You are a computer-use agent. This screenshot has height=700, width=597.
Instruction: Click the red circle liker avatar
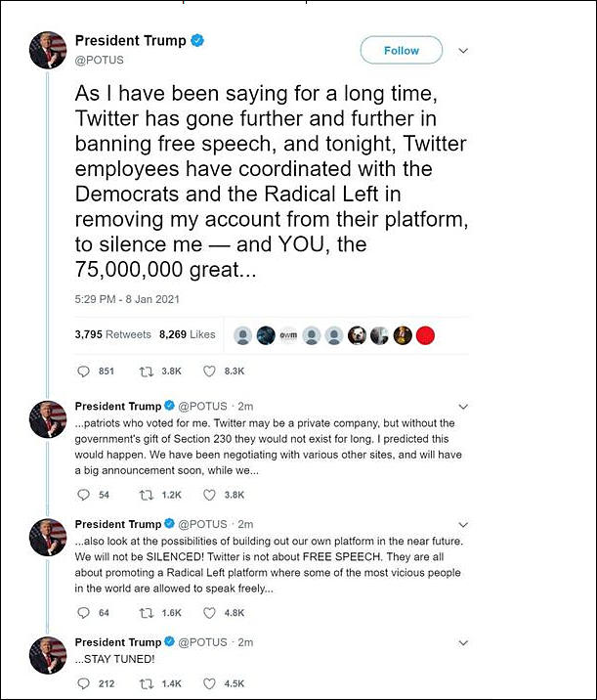pyautogui.click(x=425, y=335)
